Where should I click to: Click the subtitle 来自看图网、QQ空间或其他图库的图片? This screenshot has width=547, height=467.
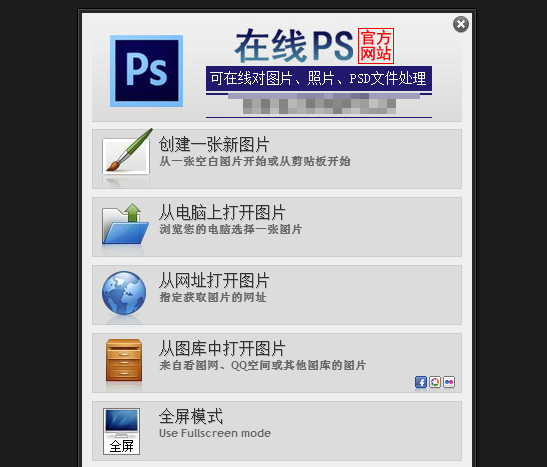[x=263, y=366]
